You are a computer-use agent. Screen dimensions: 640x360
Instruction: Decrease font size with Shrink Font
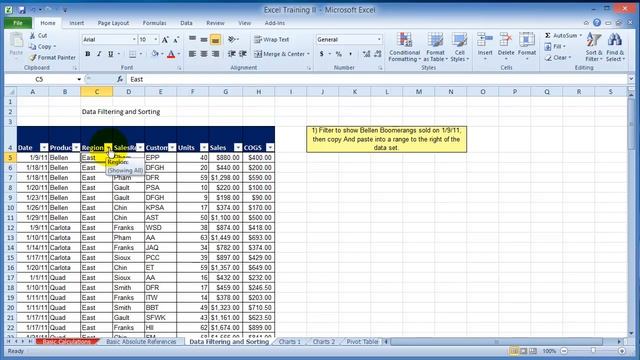[x=176, y=40]
